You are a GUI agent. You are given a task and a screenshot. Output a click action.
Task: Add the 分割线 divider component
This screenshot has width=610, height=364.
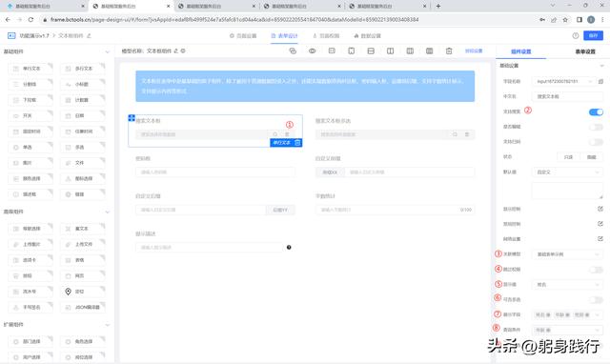coord(30,84)
